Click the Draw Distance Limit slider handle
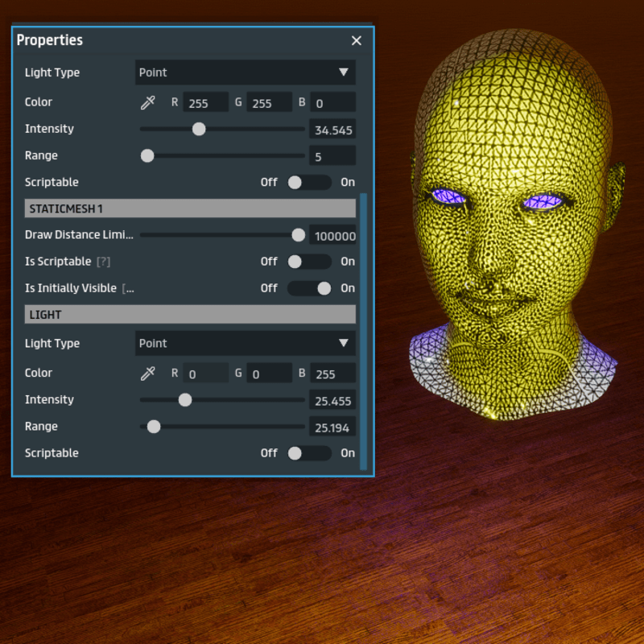This screenshot has height=644, width=644. [299, 235]
